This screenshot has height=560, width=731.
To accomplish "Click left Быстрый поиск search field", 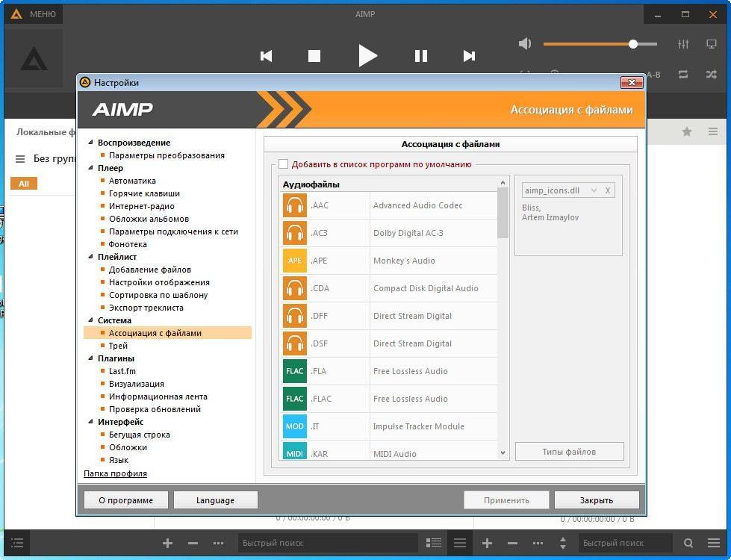I will [327, 543].
